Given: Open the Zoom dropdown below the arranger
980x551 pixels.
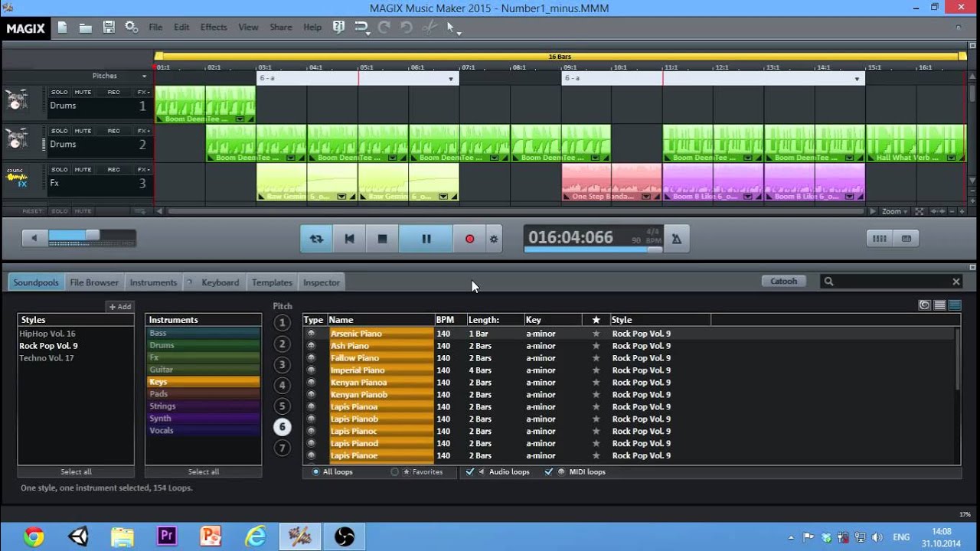Looking at the screenshot, I should pyautogui.click(x=895, y=211).
